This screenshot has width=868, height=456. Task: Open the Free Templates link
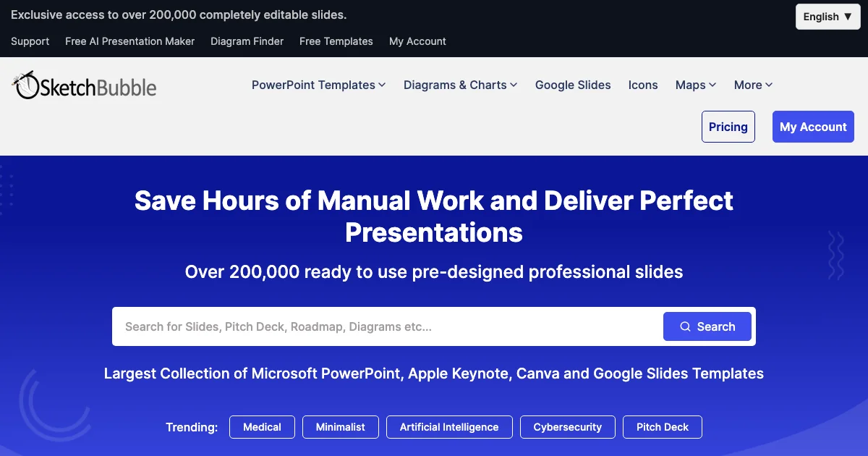pos(336,41)
